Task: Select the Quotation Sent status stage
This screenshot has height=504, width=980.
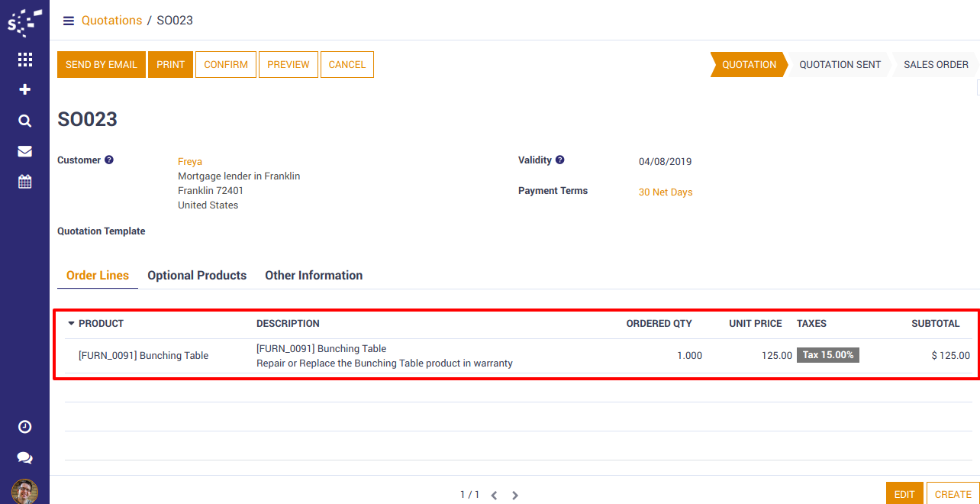Action: coord(840,65)
